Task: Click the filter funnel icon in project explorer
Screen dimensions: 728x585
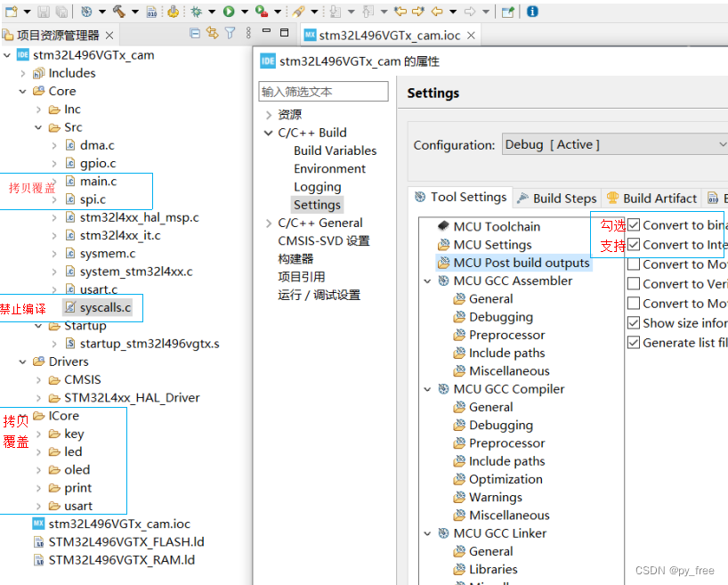Action: click(x=230, y=33)
